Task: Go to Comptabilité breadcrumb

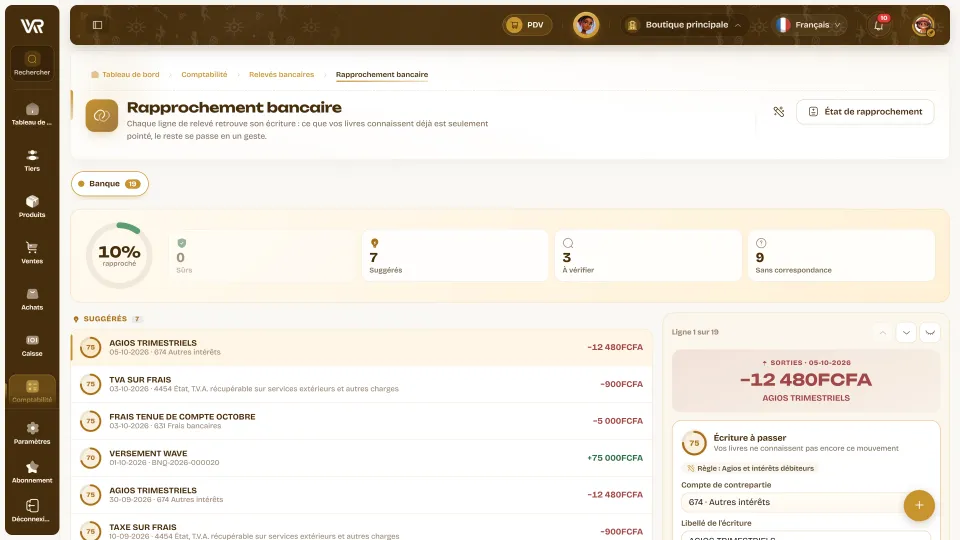Action: pos(204,75)
